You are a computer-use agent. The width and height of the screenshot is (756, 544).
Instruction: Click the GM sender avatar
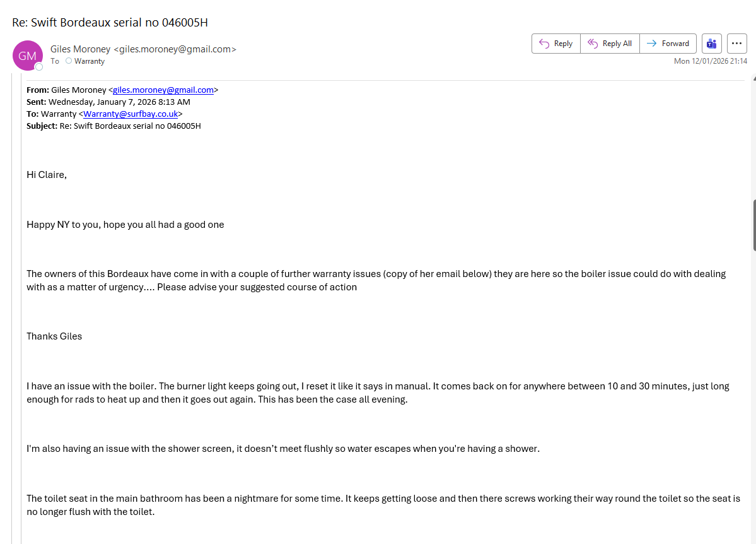(27, 56)
